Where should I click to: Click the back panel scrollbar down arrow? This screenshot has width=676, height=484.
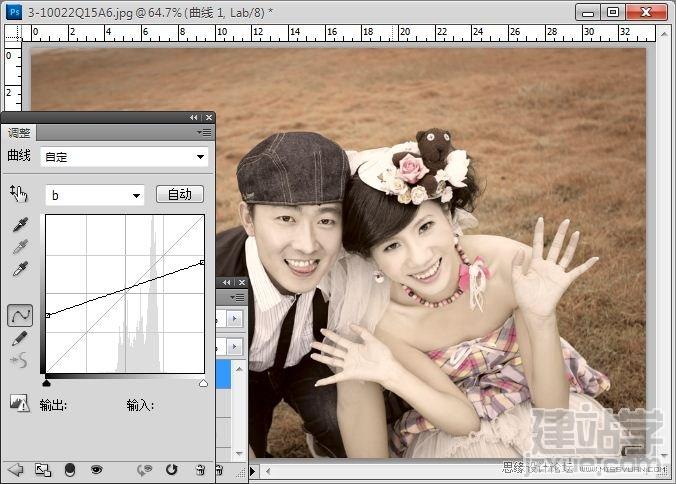[x=240, y=453]
